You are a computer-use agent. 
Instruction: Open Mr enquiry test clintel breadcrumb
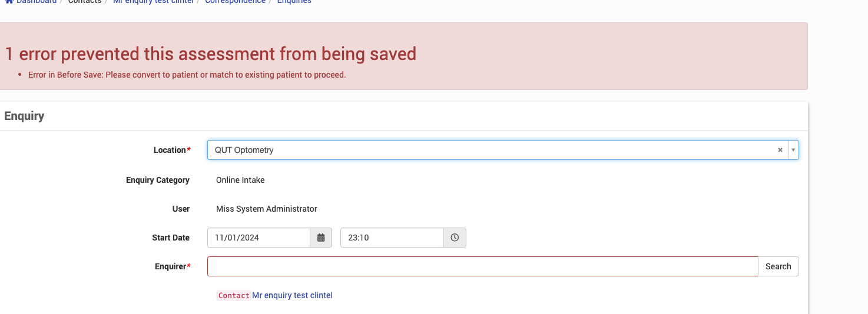153,2
